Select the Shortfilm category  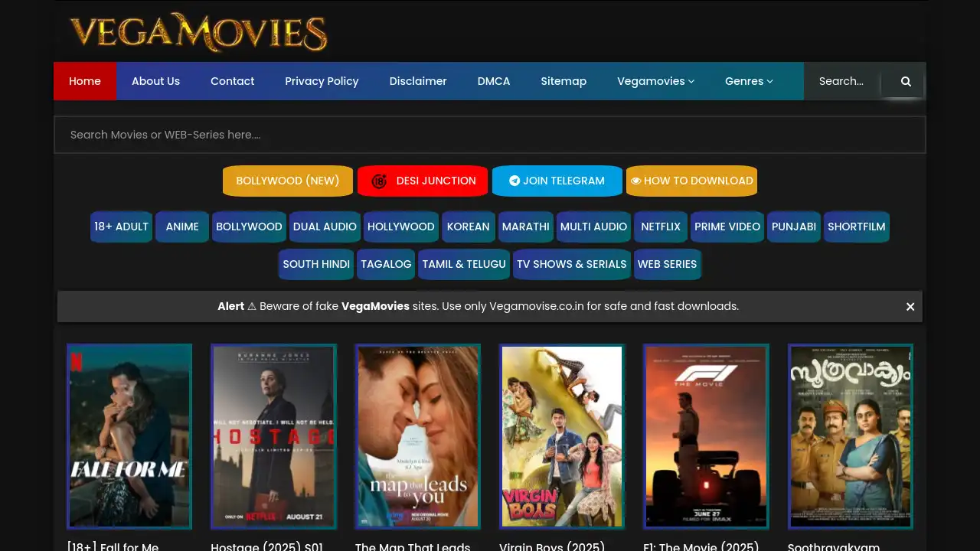pos(857,227)
